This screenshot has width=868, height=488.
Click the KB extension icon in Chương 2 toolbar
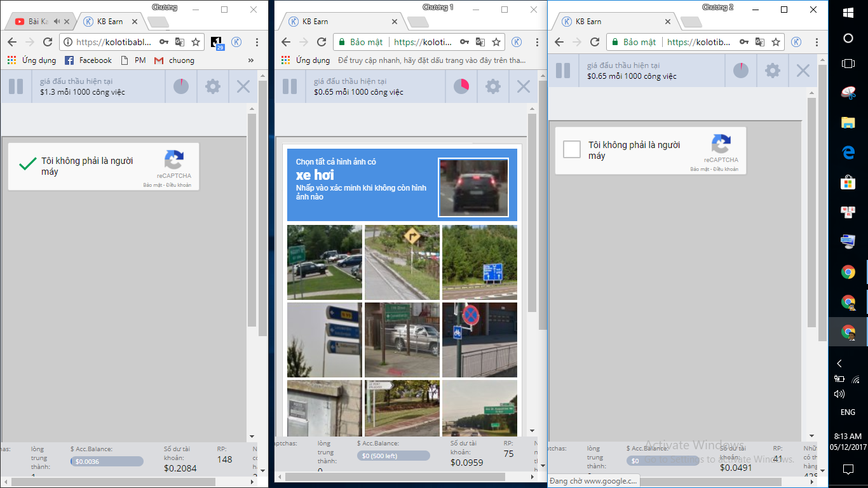click(796, 42)
